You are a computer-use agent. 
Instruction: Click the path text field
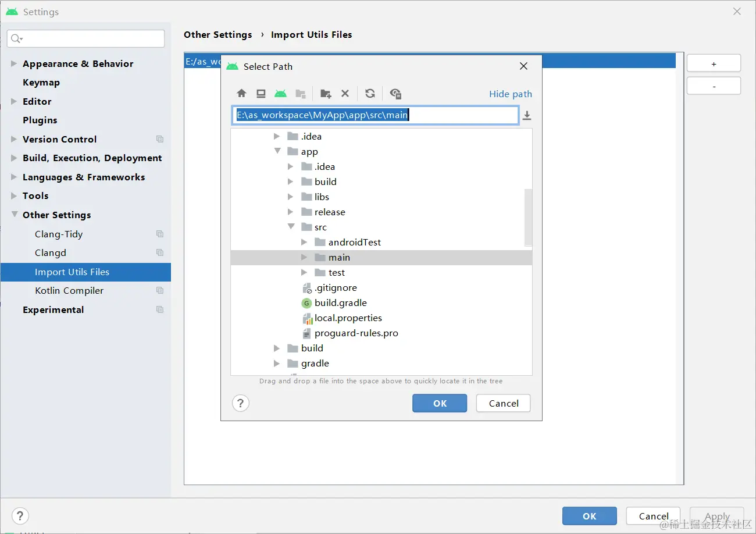[375, 115]
